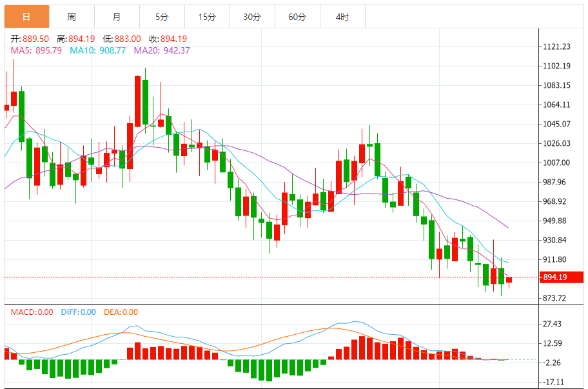Click the MACD:0.00 label
588x389 pixels.
click(x=32, y=312)
